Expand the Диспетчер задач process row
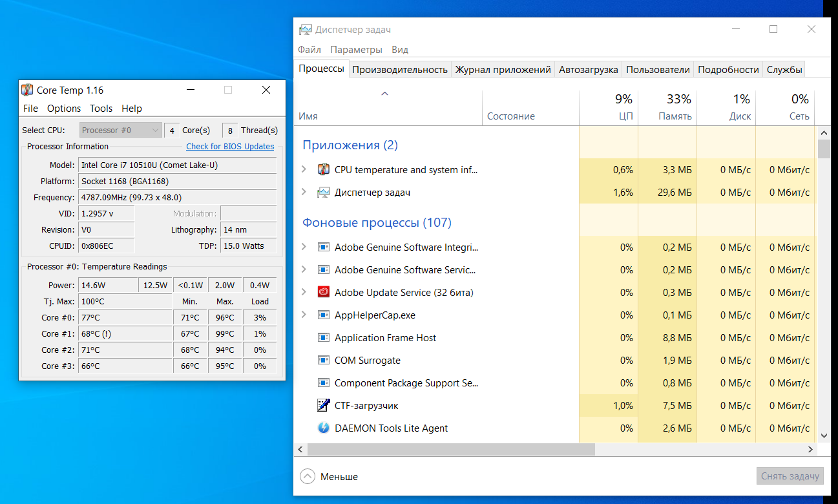 coord(304,193)
